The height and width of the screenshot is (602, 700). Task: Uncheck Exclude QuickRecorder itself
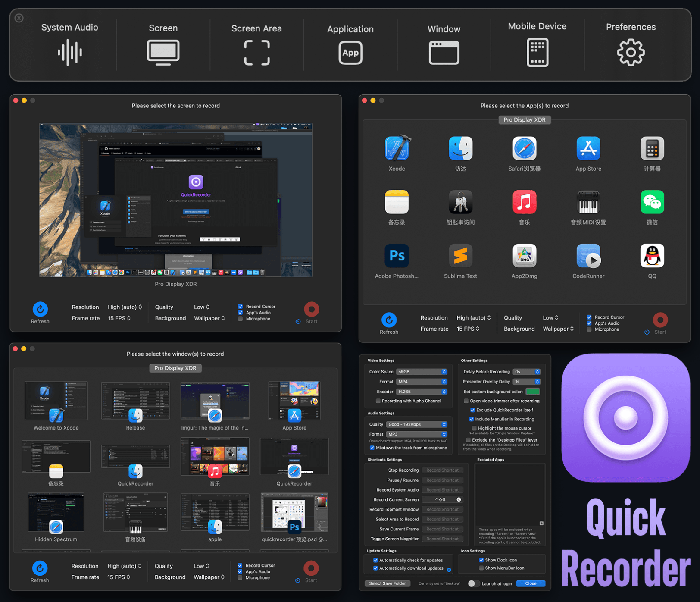click(472, 410)
